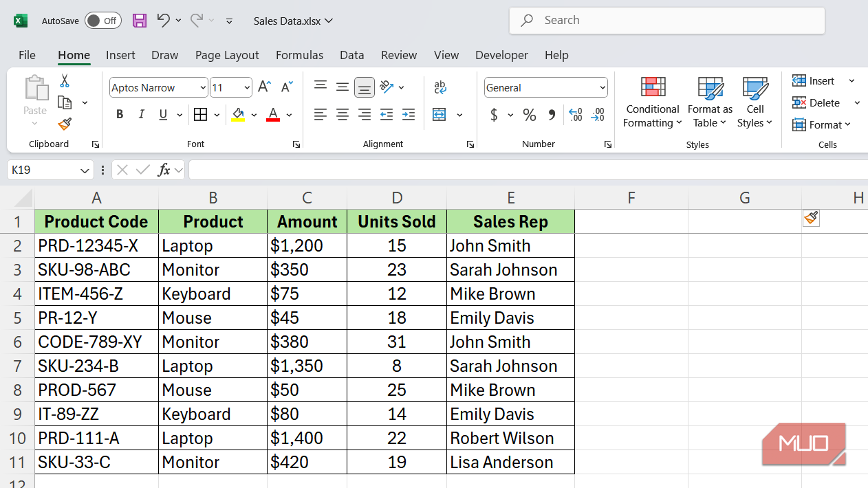Click the Undo arrow icon
The width and height of the screenshot is (868, 488).
[x=163, y=21]
